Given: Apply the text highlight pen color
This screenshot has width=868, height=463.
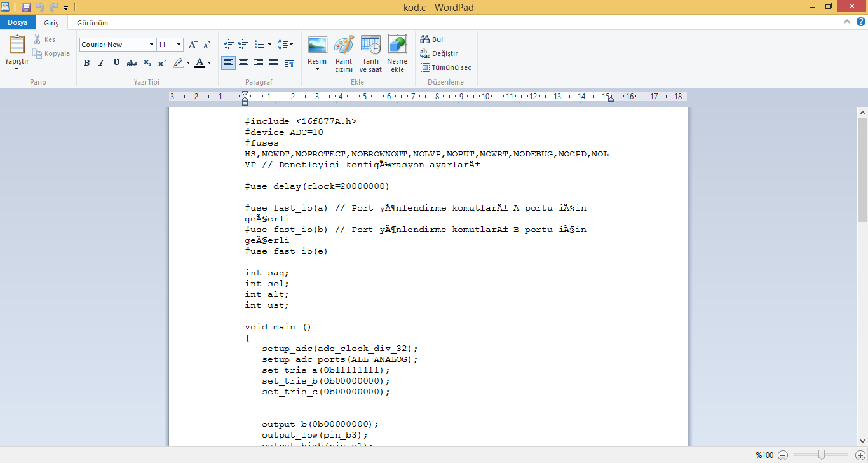Looking at the screenshot, I should click(x=178, y=62).
